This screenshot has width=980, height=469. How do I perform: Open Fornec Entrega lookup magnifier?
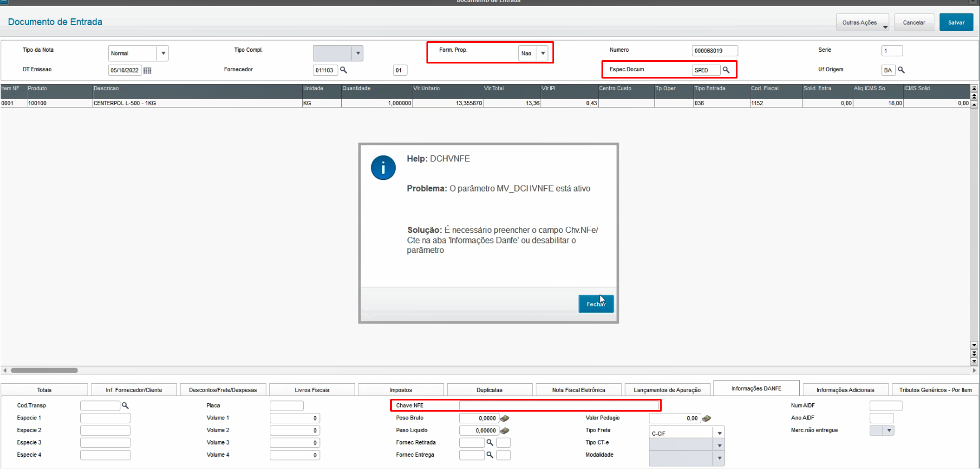(x=490, y=455)
